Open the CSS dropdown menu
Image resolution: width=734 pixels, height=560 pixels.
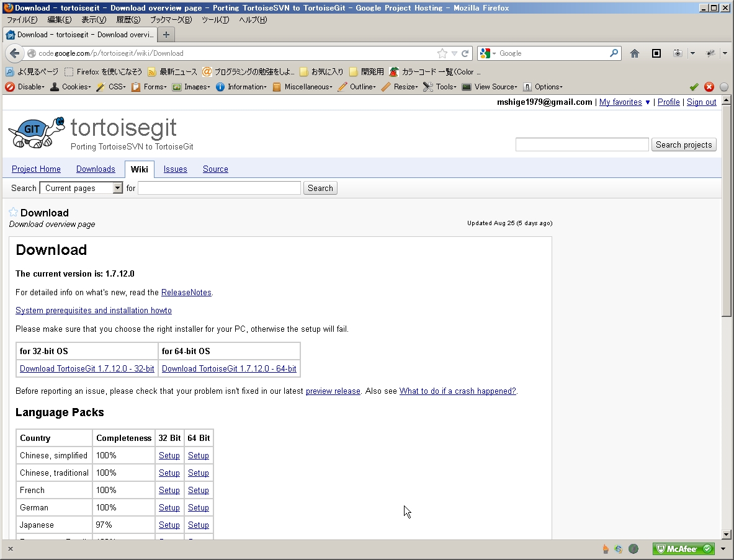111,87
